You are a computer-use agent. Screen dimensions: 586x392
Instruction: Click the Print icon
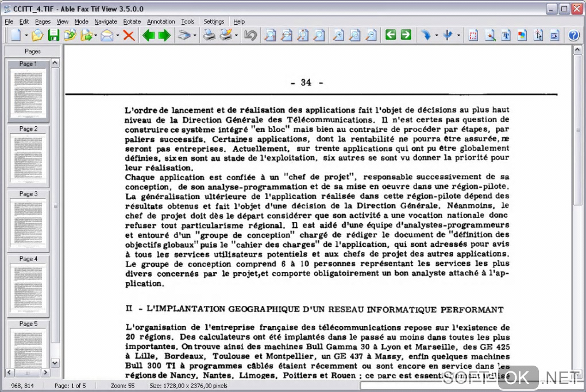point(209,36)
